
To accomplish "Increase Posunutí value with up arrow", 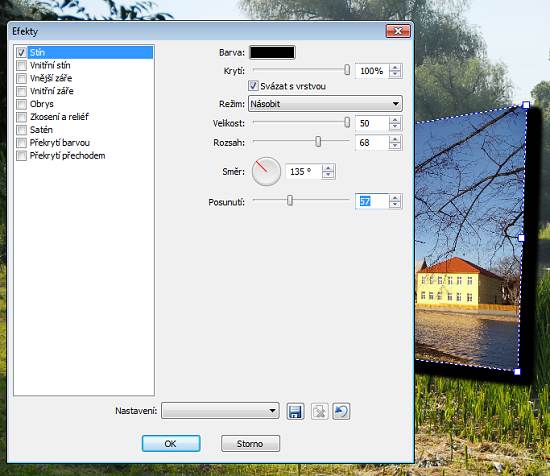I will (395, 198).
